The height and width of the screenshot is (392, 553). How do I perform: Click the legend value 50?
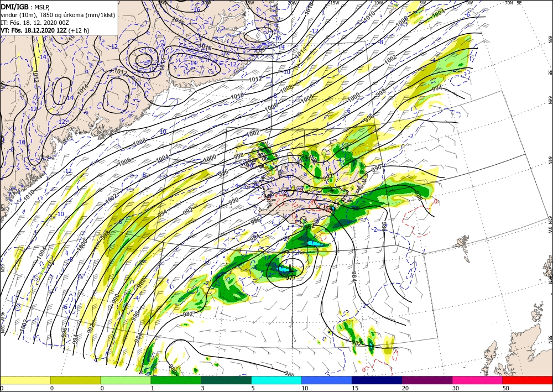[x=506, y=388]
